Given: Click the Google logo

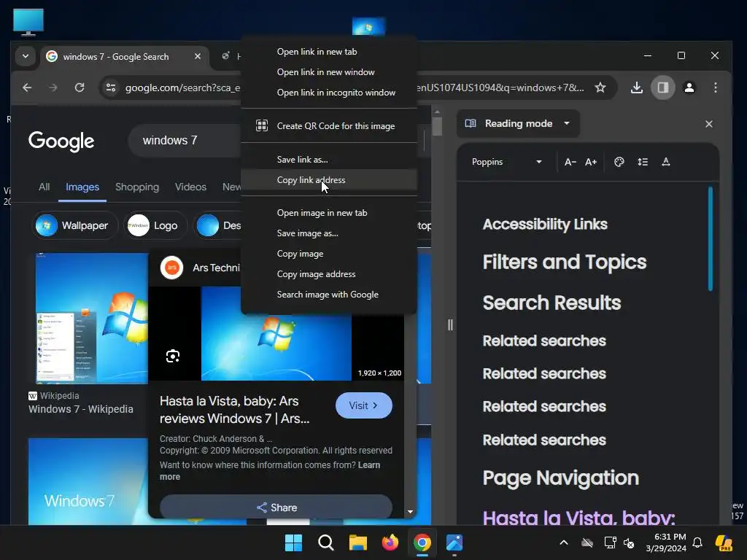Looking at the screenshot, I should pos(61,141).
